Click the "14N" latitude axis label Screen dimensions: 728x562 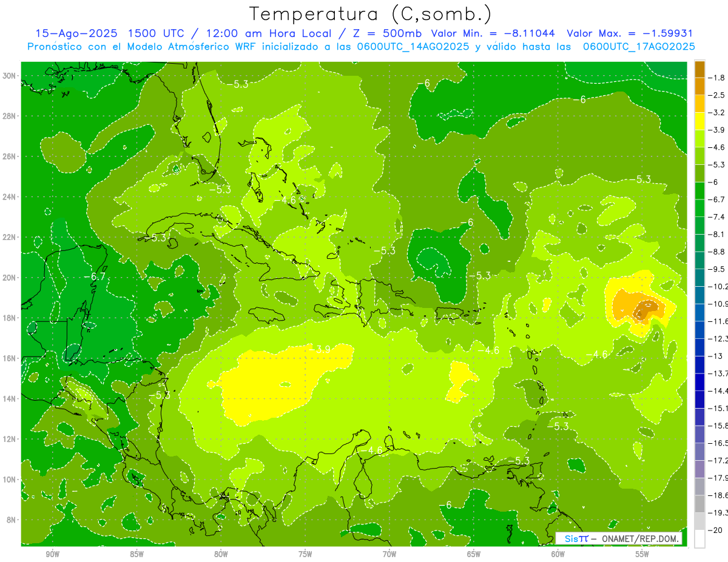click(x=10, y=399)
